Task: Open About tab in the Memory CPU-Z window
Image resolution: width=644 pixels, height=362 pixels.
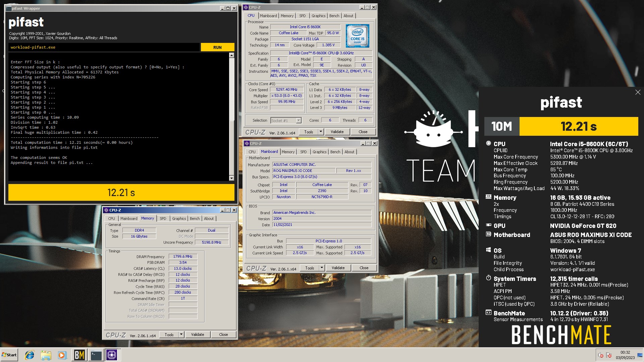Action: (209, 219)
